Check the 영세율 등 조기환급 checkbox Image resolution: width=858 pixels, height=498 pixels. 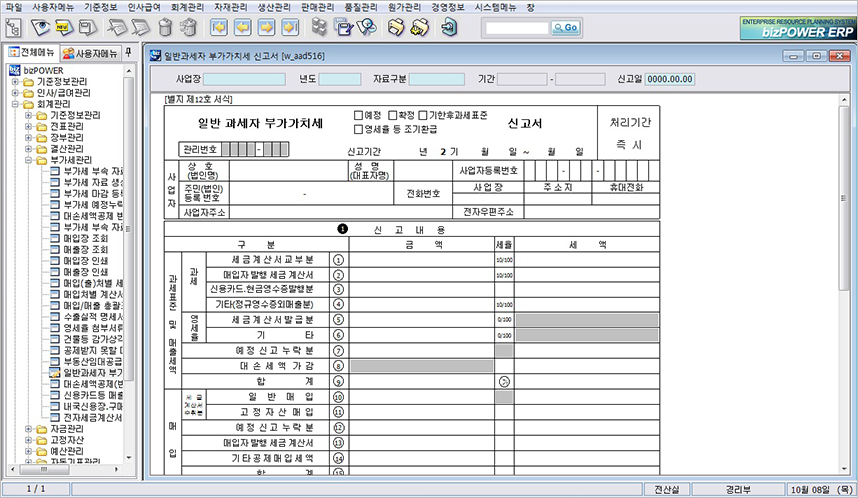click(358, 130)
